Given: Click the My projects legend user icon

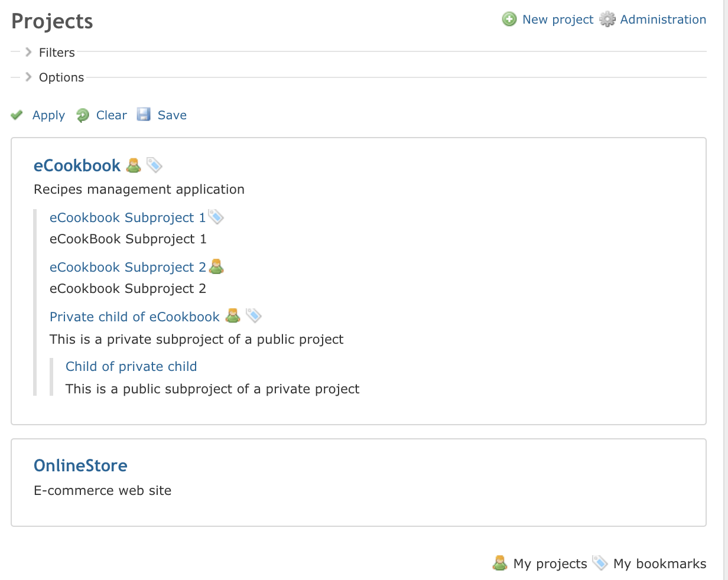Looking at the screenshot, I should click(500, 563).
